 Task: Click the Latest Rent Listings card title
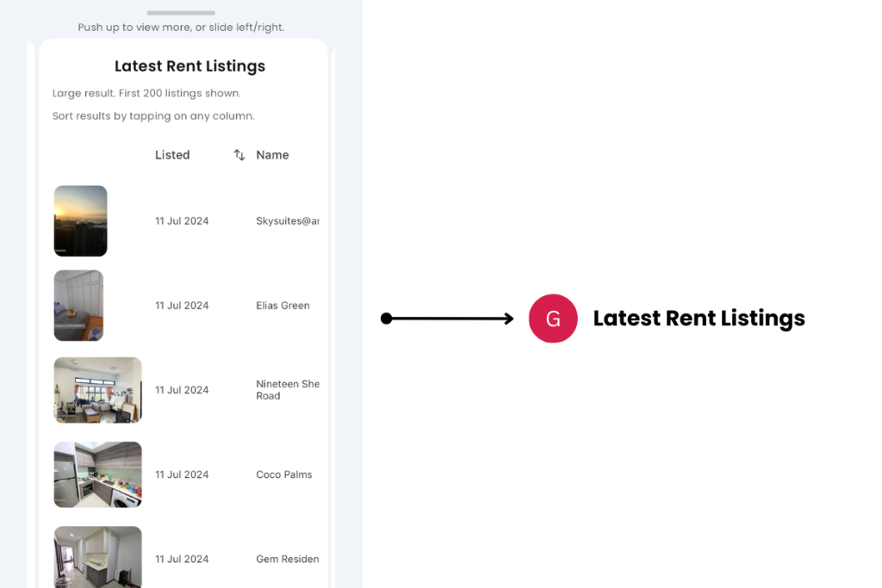189,66
